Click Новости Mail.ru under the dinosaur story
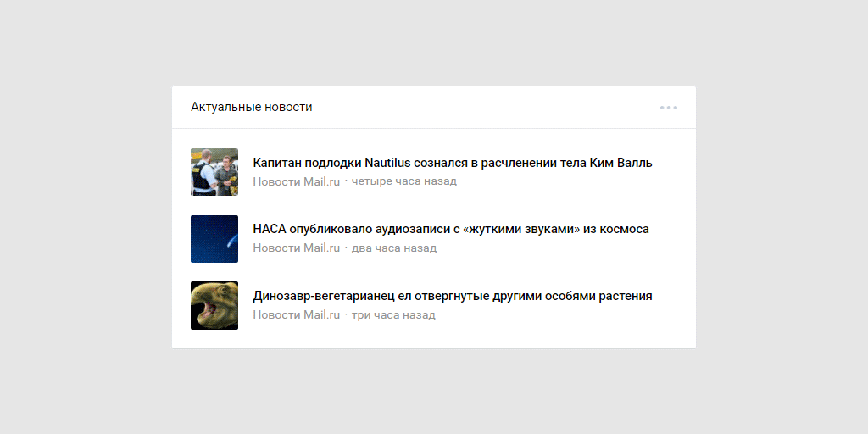The height and width of the screenshot is (434, 868). 296,315
